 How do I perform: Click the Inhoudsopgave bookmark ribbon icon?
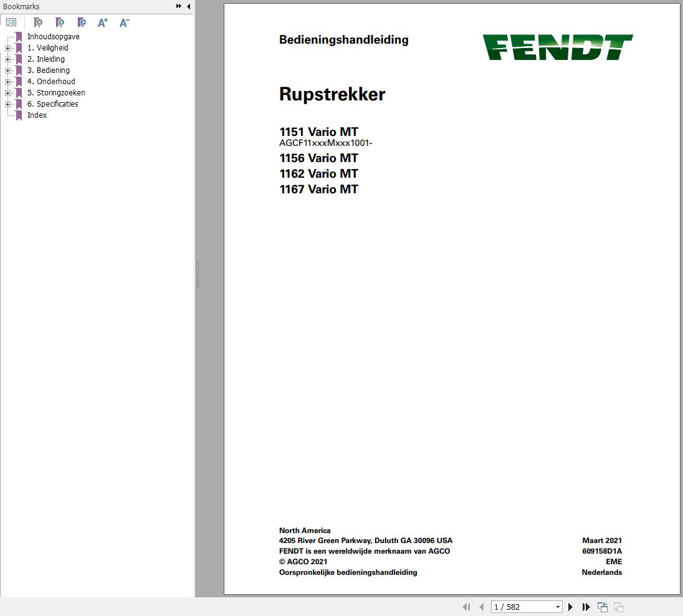(x=19, y=37)
